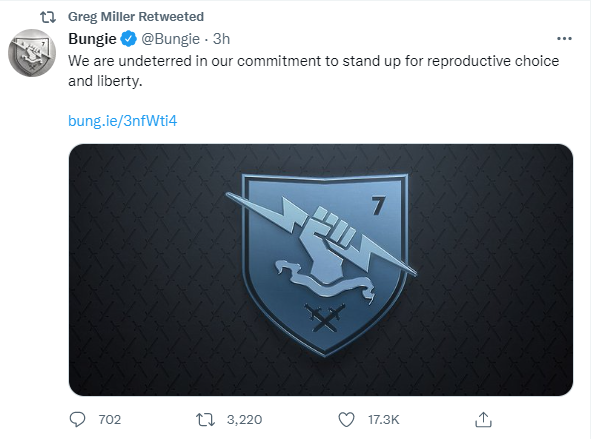Open Bungie's round profile avatar
The image size is (602, 439).
(32, 53)
